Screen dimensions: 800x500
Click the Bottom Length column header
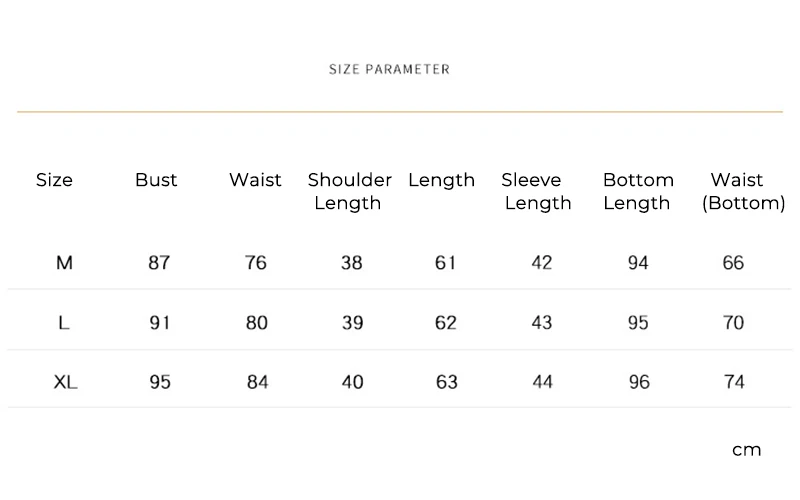[638, 191]
